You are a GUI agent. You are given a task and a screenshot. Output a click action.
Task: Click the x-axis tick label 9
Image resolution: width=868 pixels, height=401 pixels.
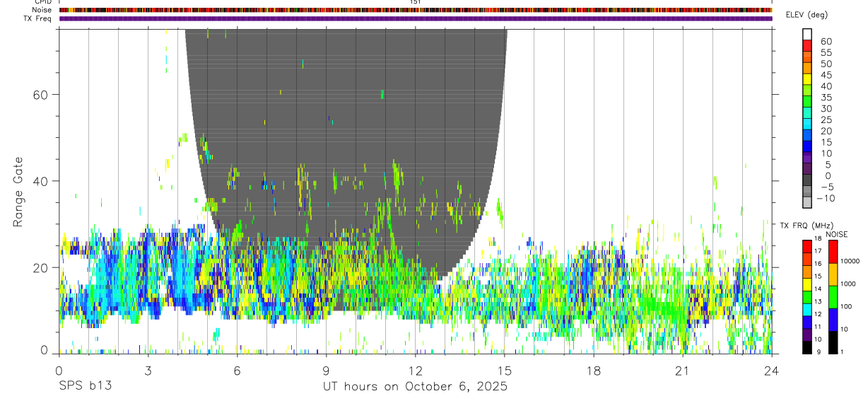327,370
